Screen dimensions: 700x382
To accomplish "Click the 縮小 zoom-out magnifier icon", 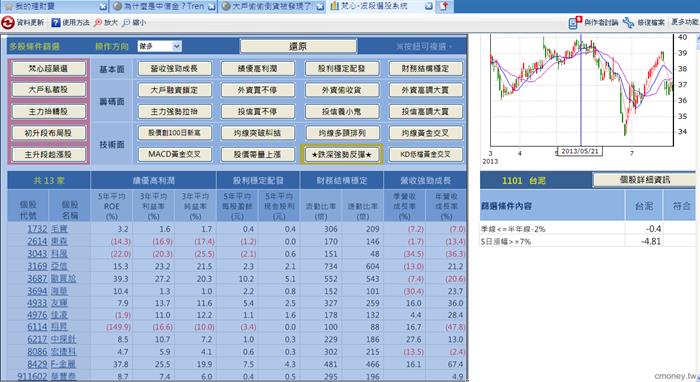I will pos(126,22).
